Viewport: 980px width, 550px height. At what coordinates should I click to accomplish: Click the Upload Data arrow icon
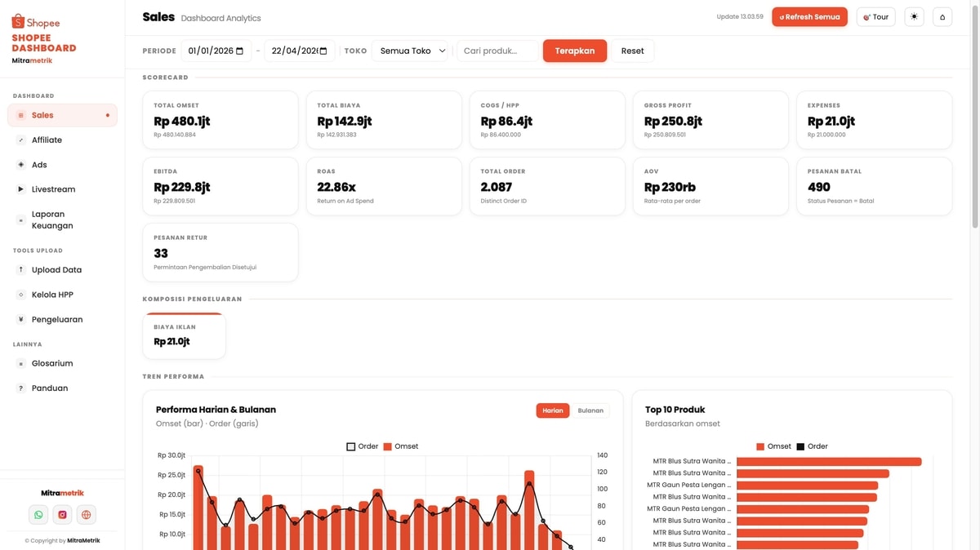click(x=21, y=270)
